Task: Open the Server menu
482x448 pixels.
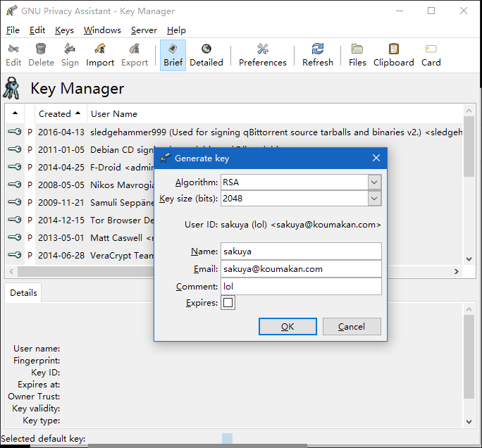Action: pos(144,30)
